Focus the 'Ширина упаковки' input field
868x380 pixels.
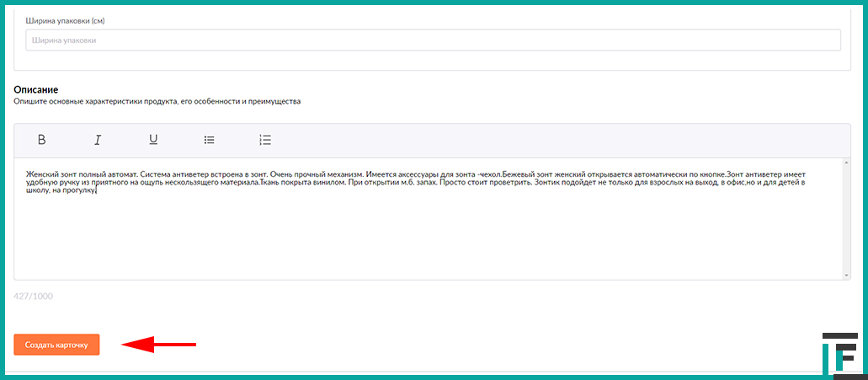click(433, 40)
